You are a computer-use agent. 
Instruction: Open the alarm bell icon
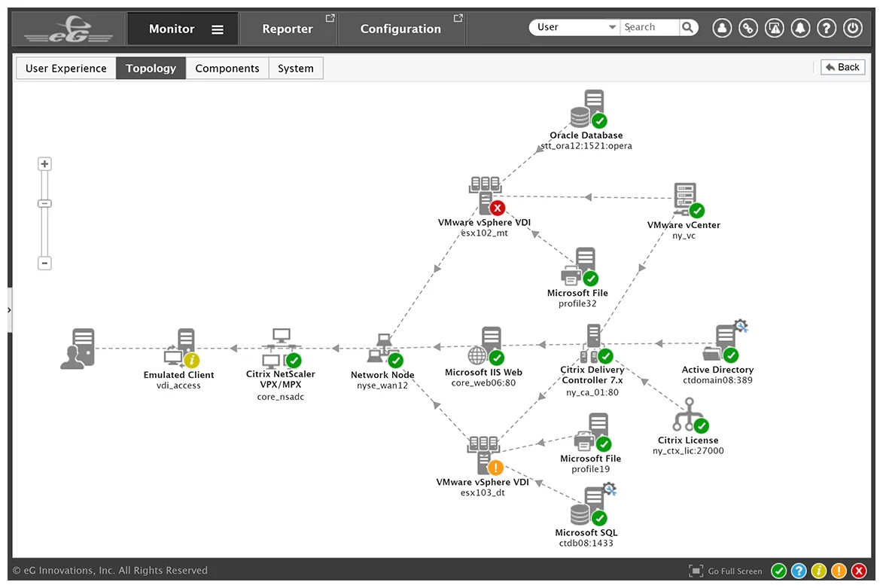800,28
